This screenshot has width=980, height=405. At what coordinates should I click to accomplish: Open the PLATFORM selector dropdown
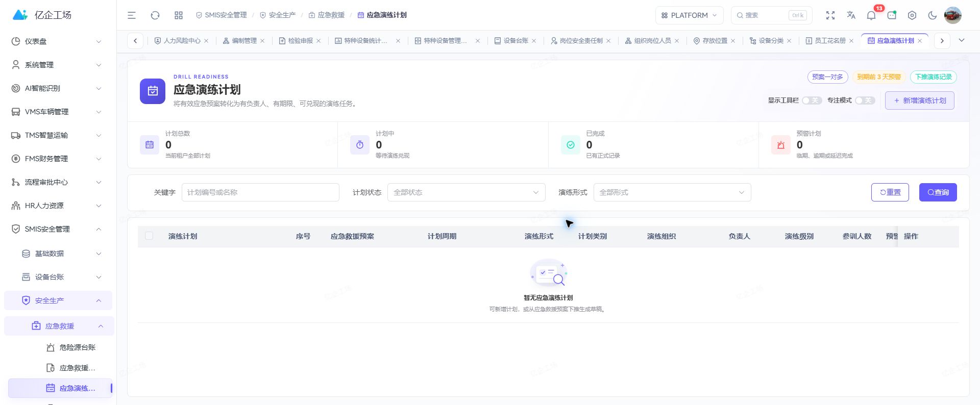pyautogui.click(x=689, y=15)
